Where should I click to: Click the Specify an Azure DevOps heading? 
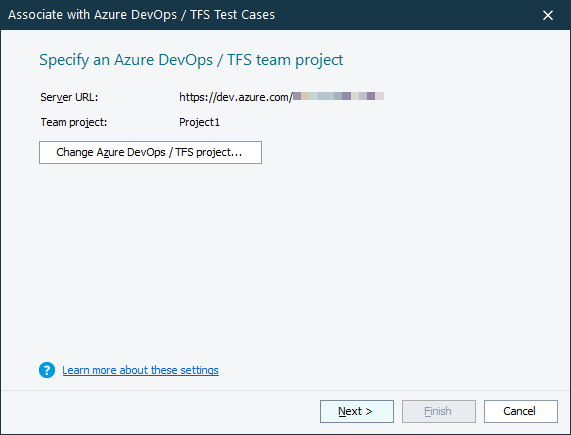click(x=191, y=60)
